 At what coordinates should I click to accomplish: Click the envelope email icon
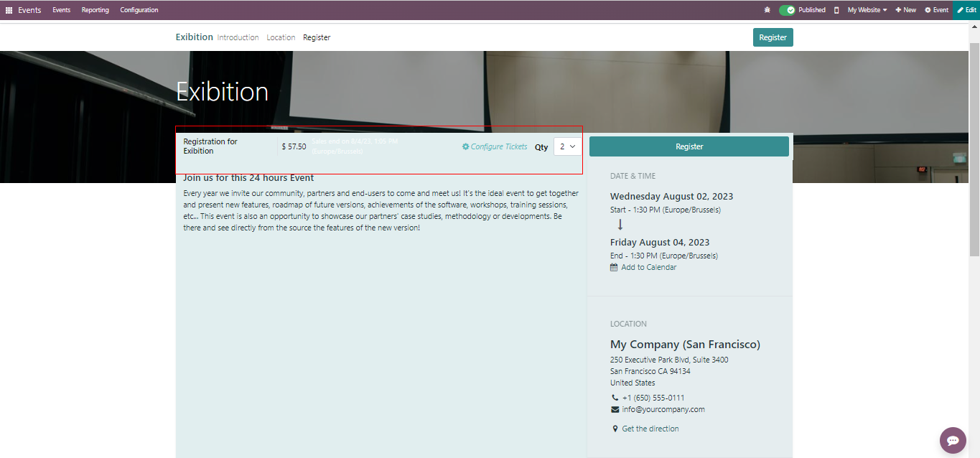(x=615, y=409)
